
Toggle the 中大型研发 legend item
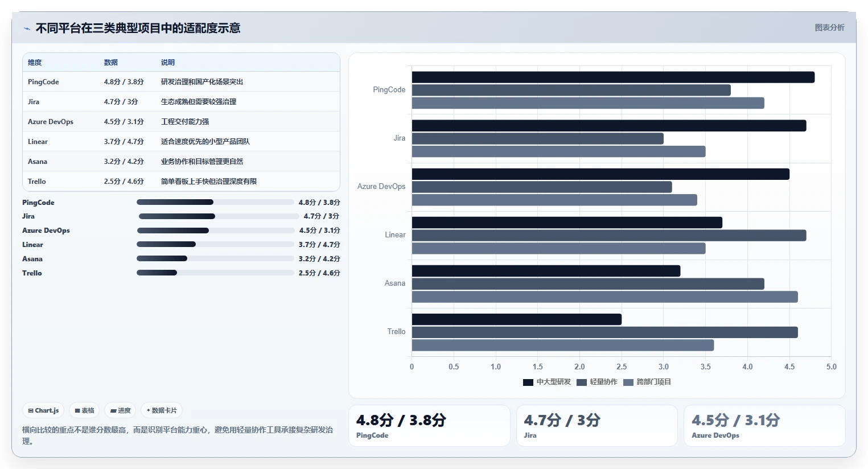tap(547, 382)
